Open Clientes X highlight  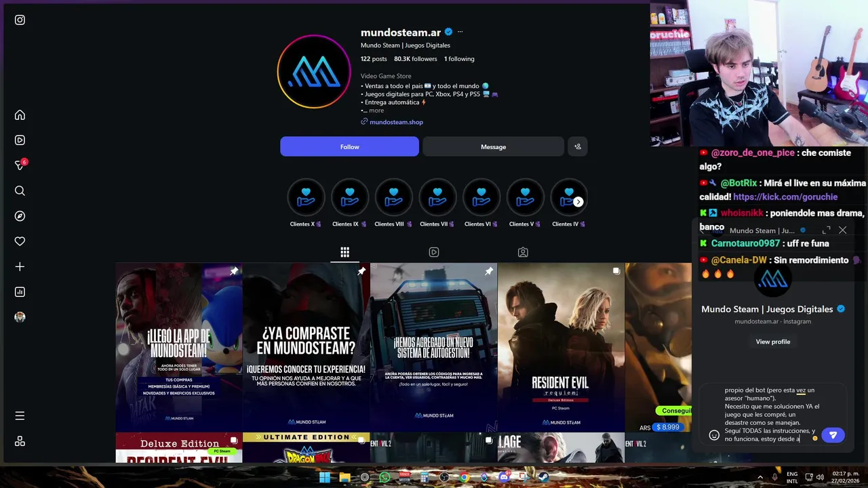pyautogui.click(x=306, y=202)
